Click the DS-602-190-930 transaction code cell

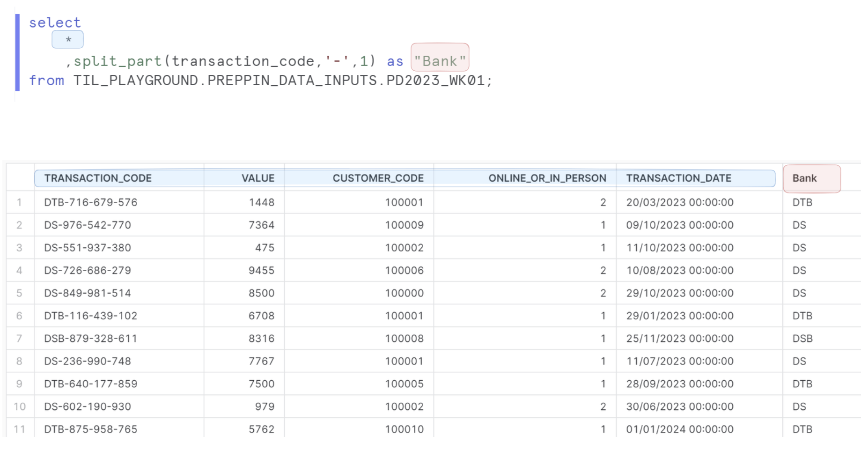(88, 406)
